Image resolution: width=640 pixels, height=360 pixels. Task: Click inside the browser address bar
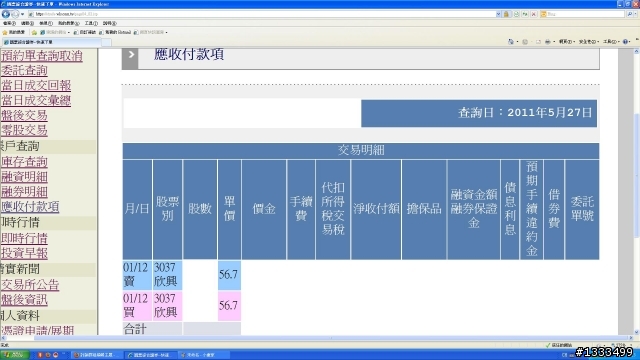pyautogui.click(x=261, y=14)
